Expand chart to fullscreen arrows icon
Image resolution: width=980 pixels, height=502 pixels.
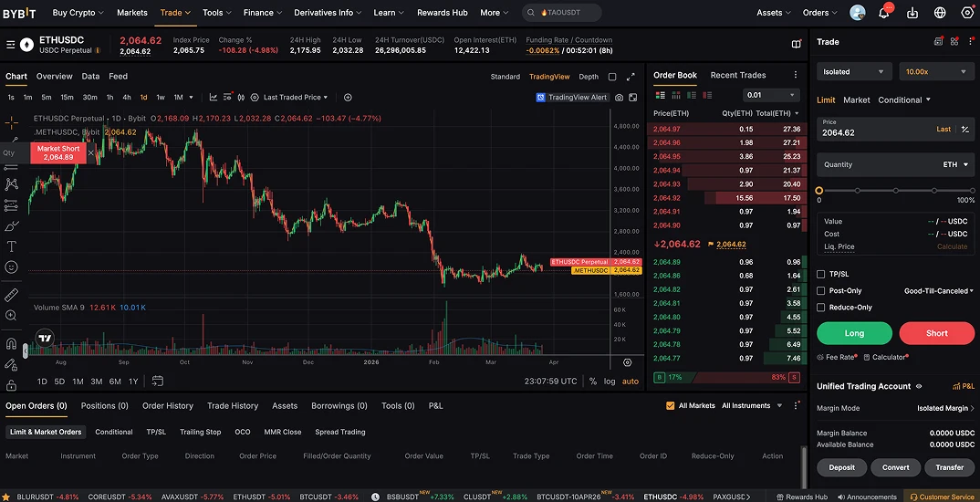click(x=631, y=77)
